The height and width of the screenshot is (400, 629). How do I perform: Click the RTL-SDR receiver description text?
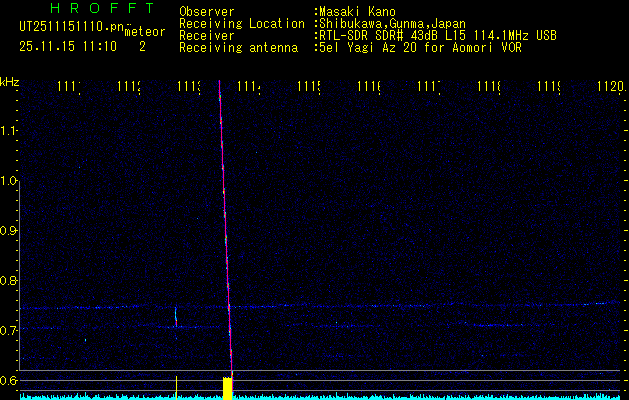(436, 35)
